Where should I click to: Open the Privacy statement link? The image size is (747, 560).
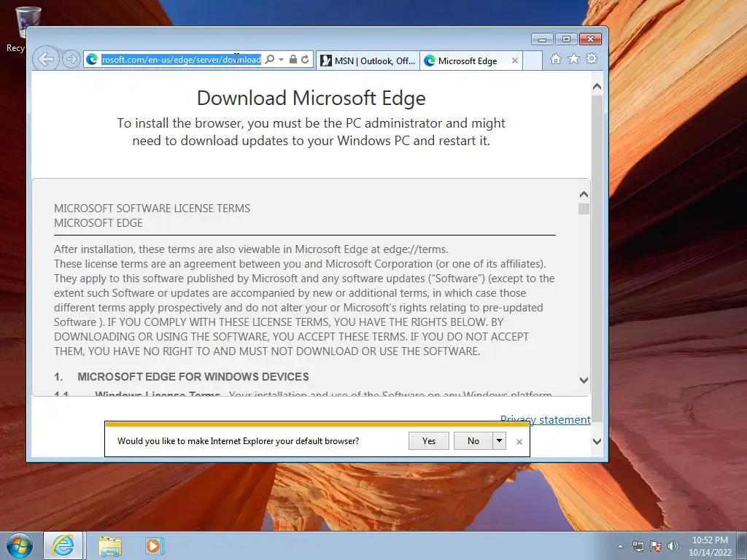546,419
